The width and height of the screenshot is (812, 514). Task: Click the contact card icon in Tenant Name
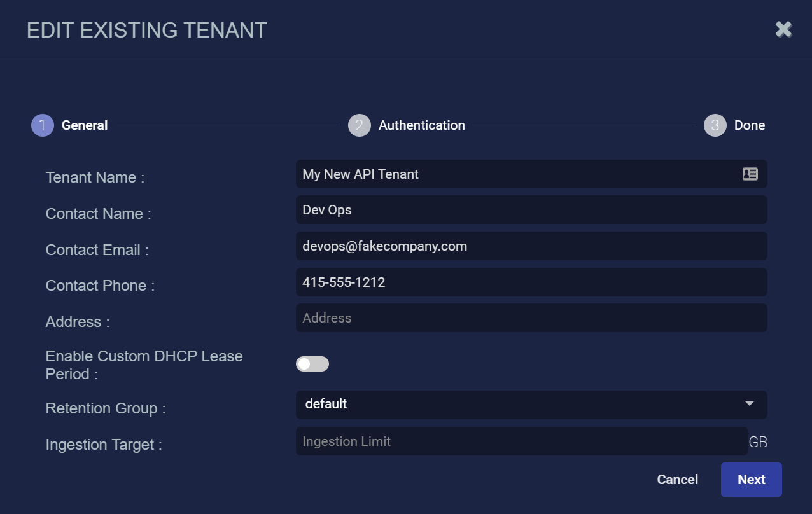click(x=750, y=174)
